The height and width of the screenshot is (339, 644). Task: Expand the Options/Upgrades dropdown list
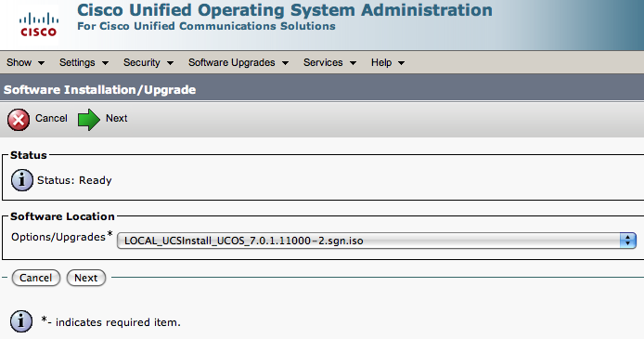(x=377, y=241)
